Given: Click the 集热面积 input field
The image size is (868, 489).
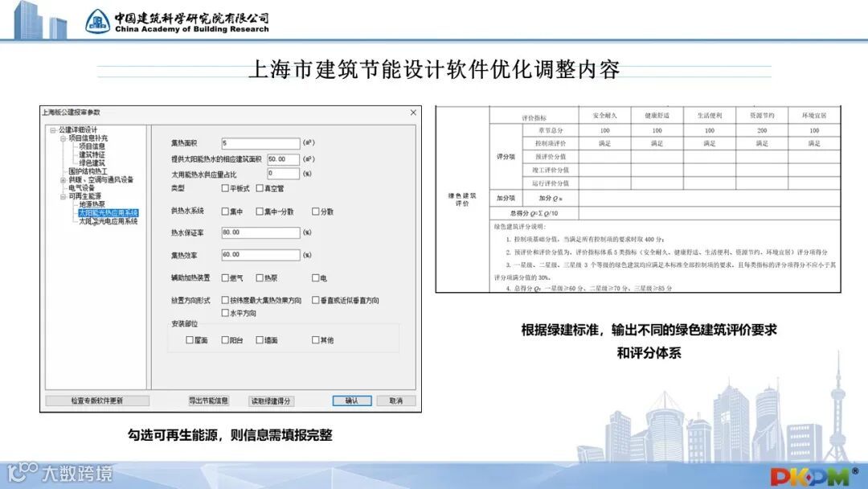Looking at the screenshot, I should [x=260, y=143].
